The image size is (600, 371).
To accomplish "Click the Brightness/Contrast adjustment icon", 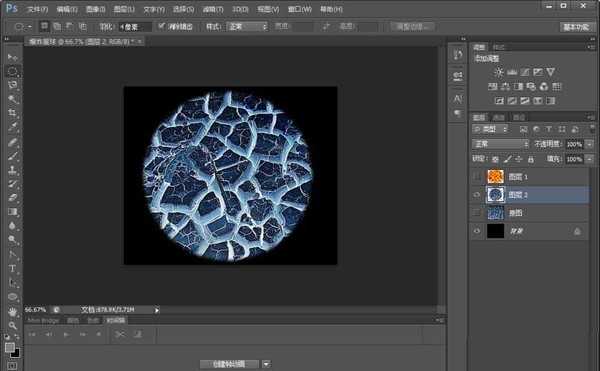I will [499, 72].
